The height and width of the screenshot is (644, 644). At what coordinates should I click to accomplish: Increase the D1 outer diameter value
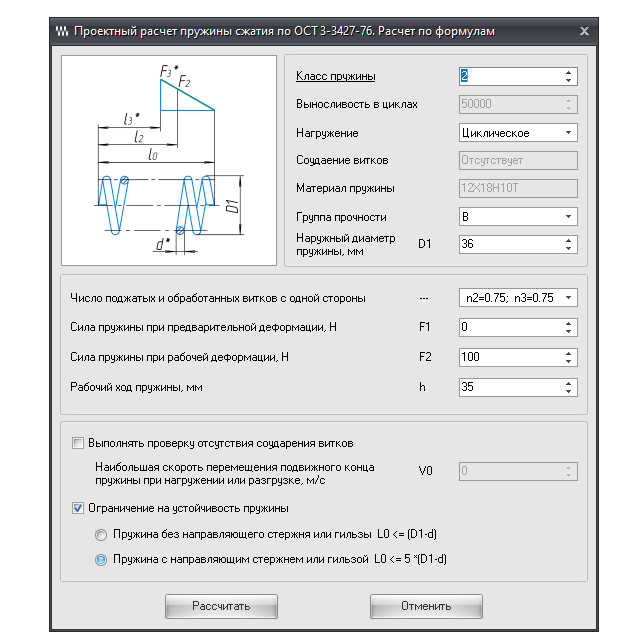point(568,240)
